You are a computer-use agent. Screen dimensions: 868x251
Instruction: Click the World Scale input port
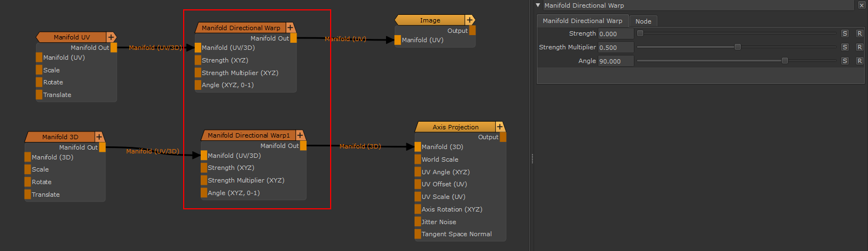pos(418,159)
